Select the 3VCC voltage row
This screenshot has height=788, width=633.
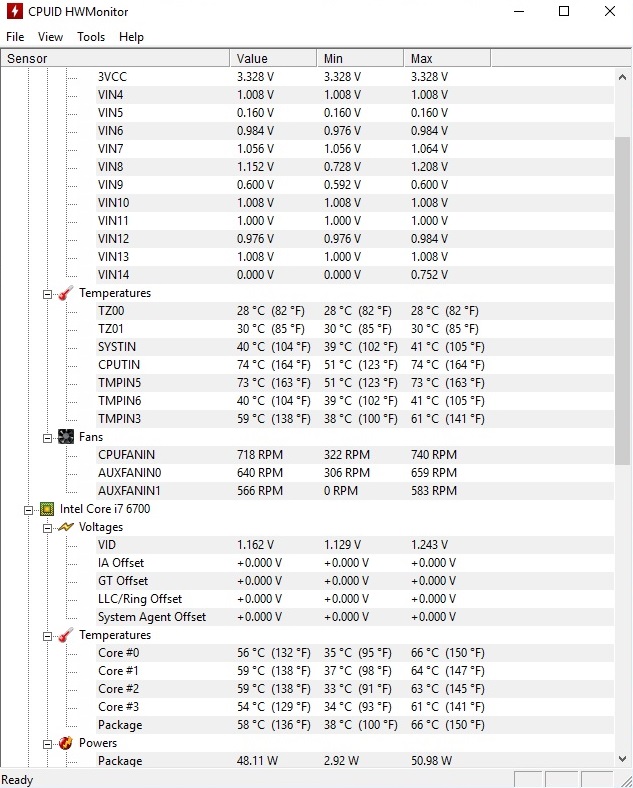[355, 77]
